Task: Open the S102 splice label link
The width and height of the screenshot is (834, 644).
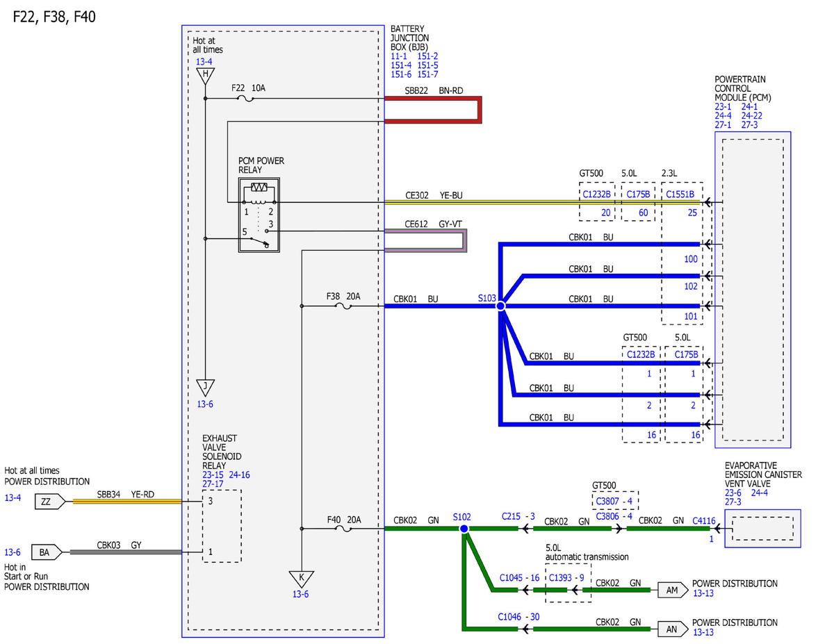Action: coord(461,518)
